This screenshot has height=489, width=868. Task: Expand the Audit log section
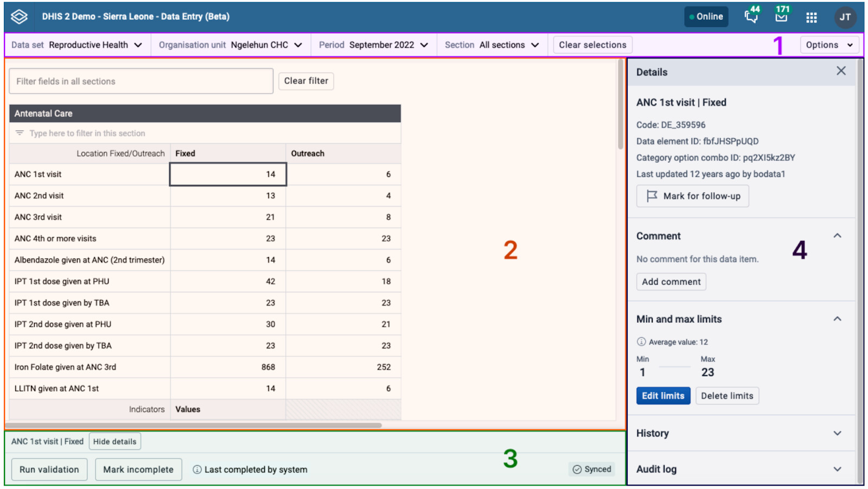point(741,469)
